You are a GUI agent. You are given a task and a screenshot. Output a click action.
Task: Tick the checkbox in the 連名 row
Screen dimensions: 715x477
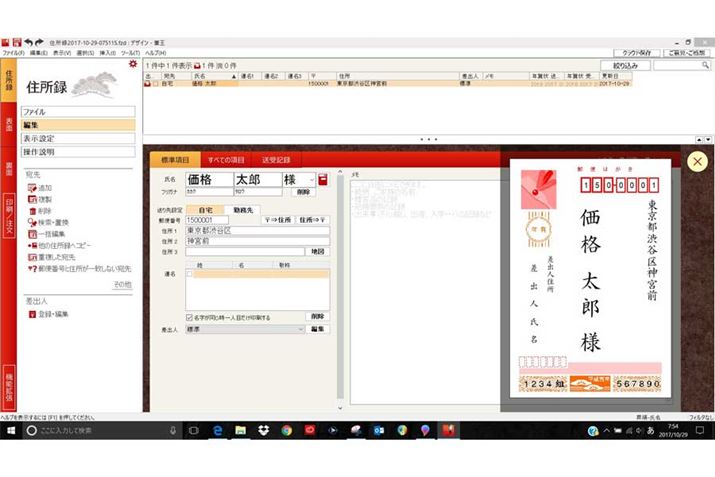coord(191,273)
